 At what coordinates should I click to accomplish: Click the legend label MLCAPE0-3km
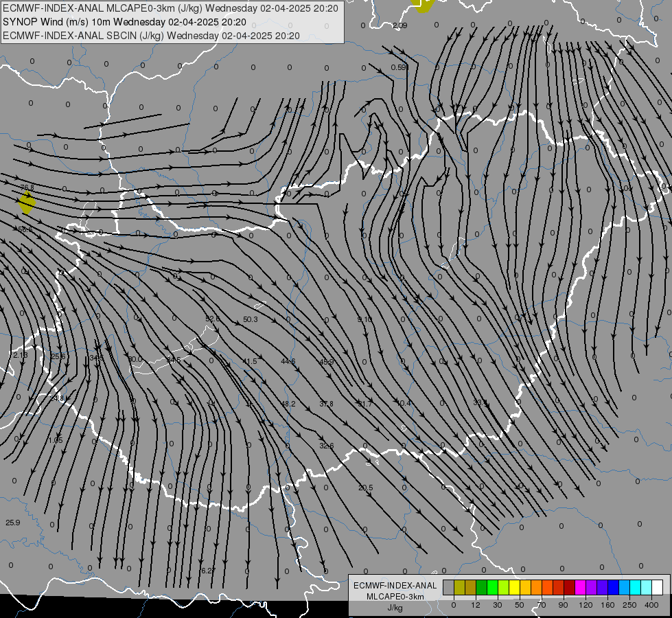[395, 597]
